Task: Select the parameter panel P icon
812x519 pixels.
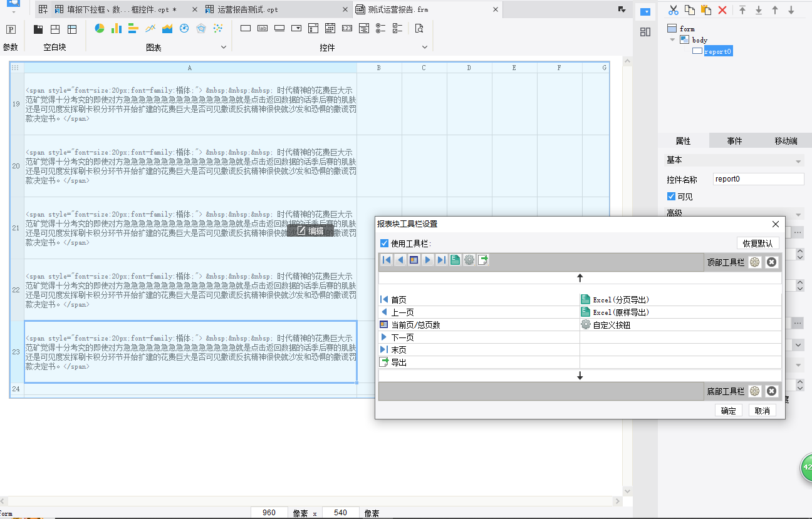Action: (x=11, y=29)
